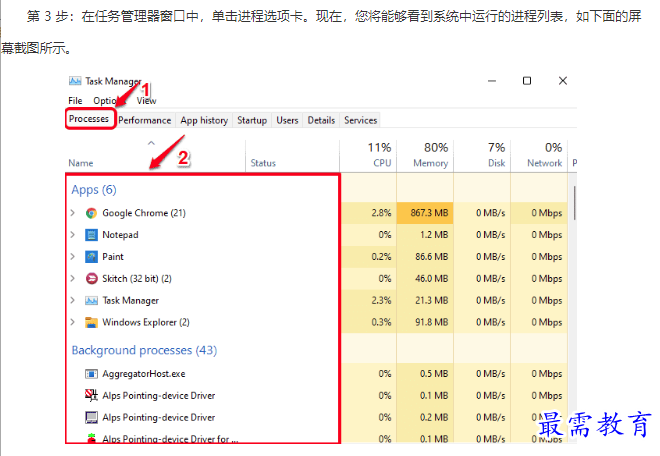This screenshot has height=456, width=660.
Task: Switch to the Startup tab
Action: click(x=252, y=121)
